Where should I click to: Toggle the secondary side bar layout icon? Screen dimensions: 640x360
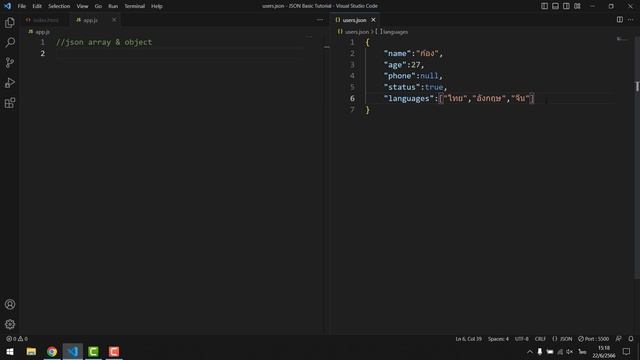[566, 6]
